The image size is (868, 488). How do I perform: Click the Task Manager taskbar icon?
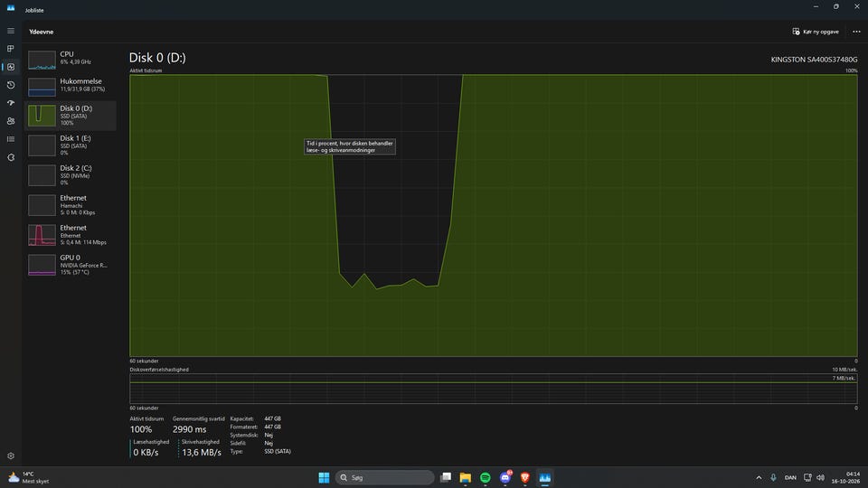(x=544, y=477)
